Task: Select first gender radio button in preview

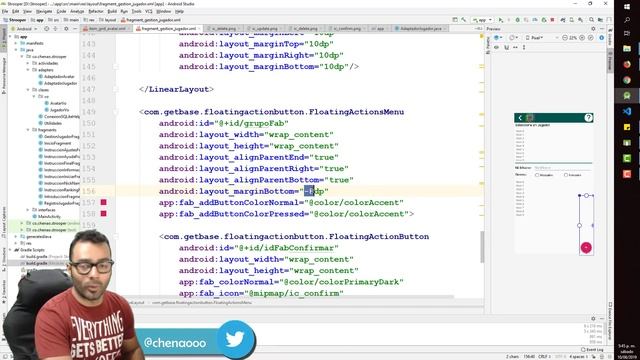Action: pyautogui.click(x=537, y=175)
